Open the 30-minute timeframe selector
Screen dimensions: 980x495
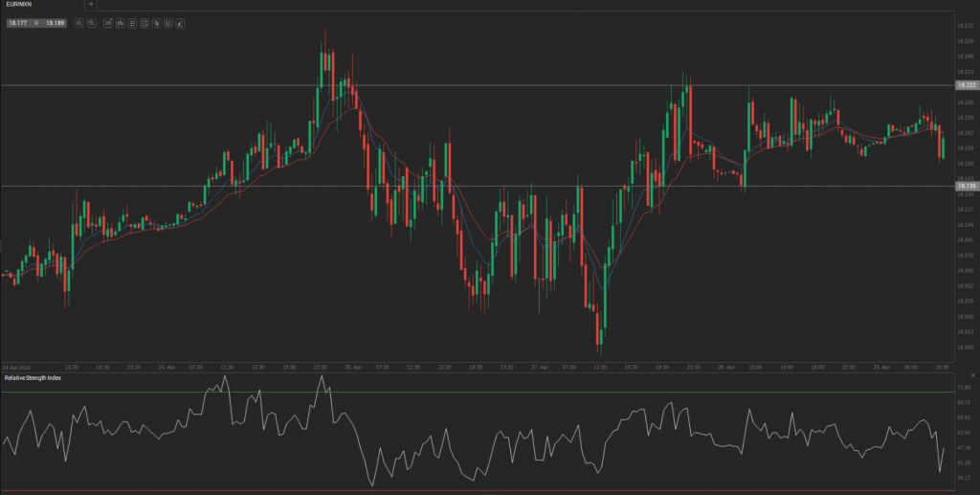coord(108,22)
